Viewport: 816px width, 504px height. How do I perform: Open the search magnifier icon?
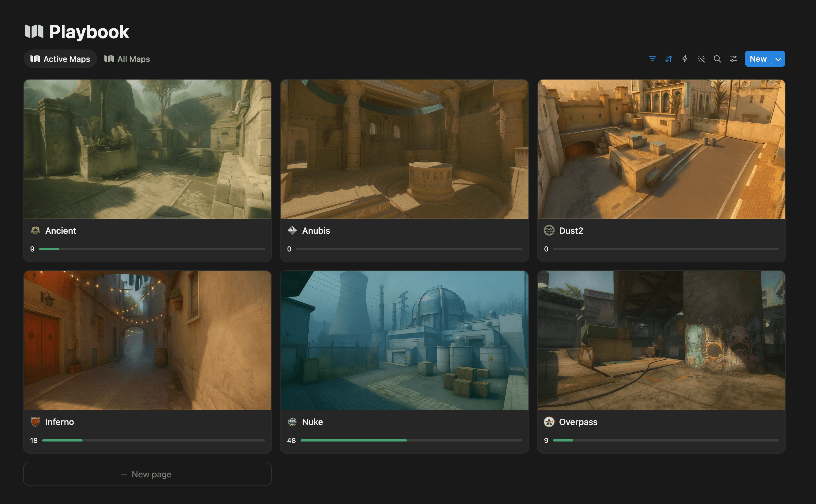tap(717, 59)
